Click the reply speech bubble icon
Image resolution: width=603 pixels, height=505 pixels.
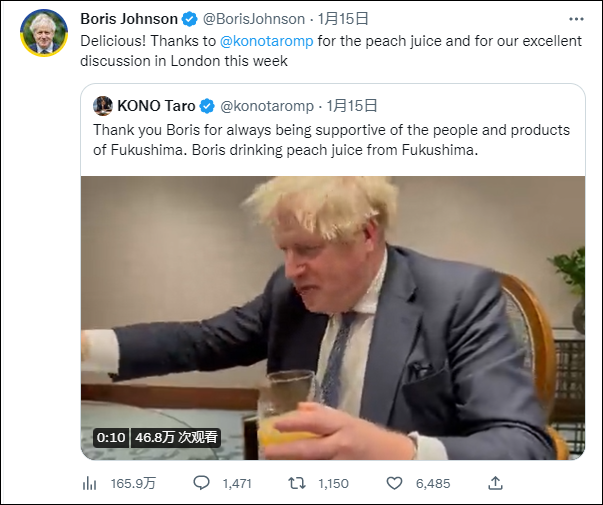[201, 483]
